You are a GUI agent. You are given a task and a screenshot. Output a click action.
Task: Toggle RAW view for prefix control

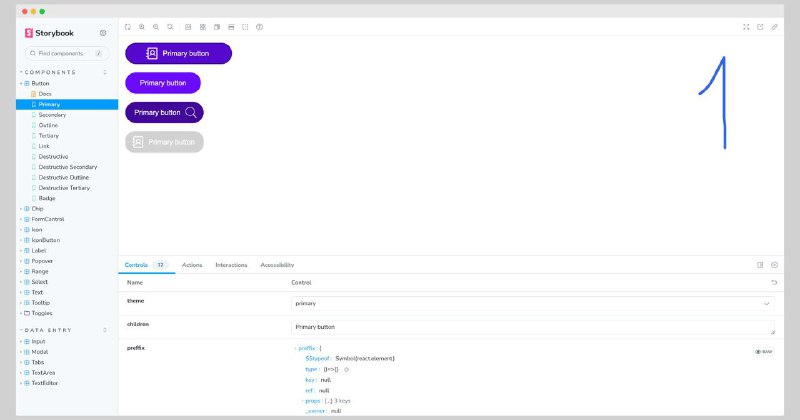click(763, 352)
